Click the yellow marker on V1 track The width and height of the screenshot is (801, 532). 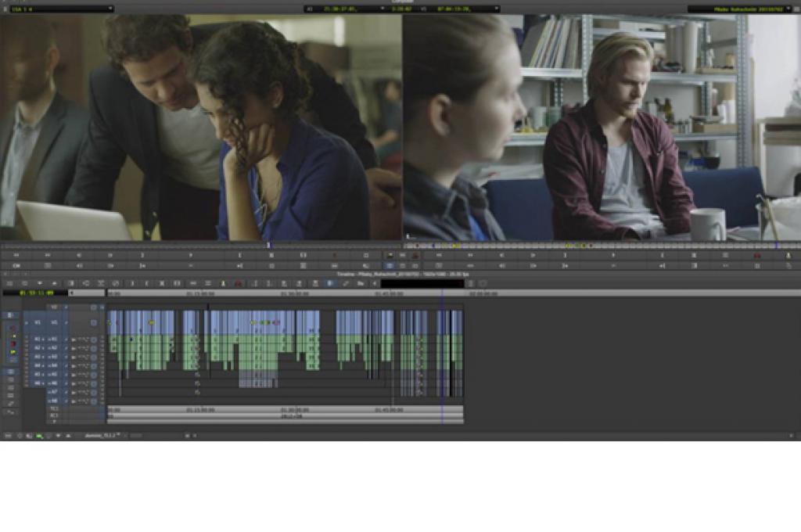pos(151,322)
